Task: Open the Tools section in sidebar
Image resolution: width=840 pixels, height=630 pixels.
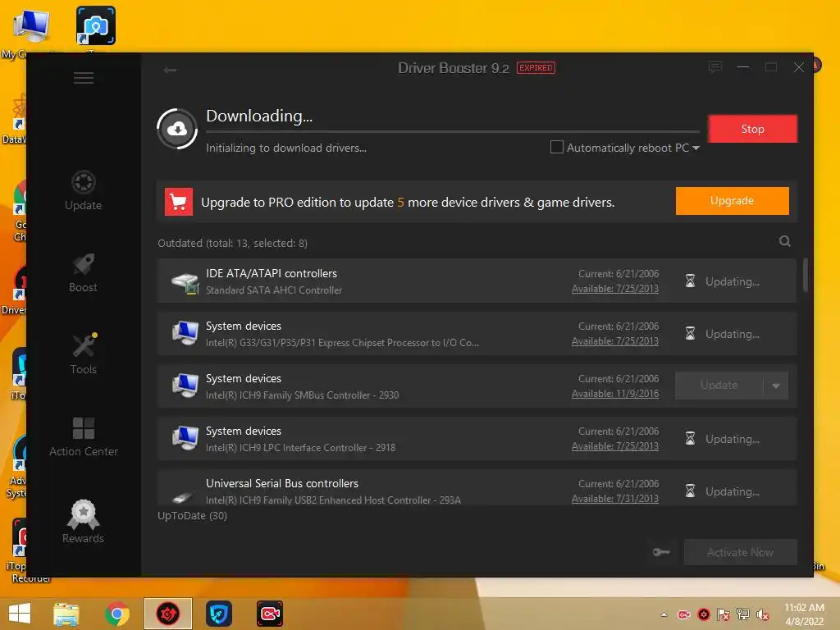Action: (84, 354)
